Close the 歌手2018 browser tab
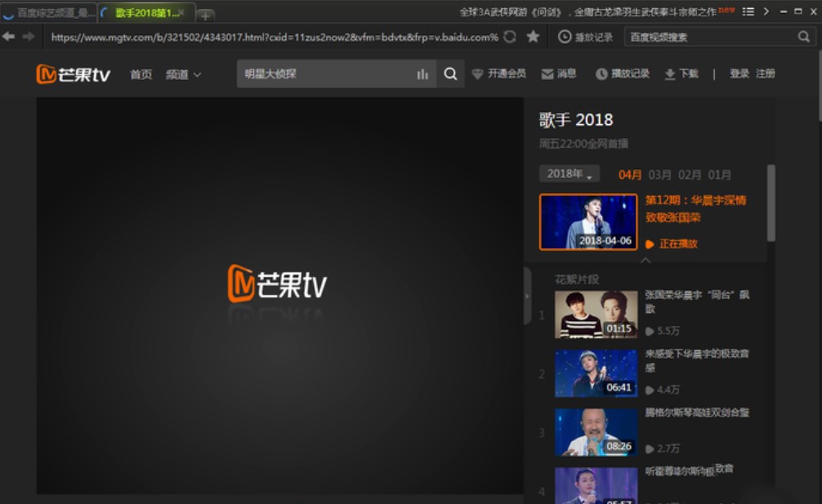This screenshot has height=504, width=822. point(181,12)
